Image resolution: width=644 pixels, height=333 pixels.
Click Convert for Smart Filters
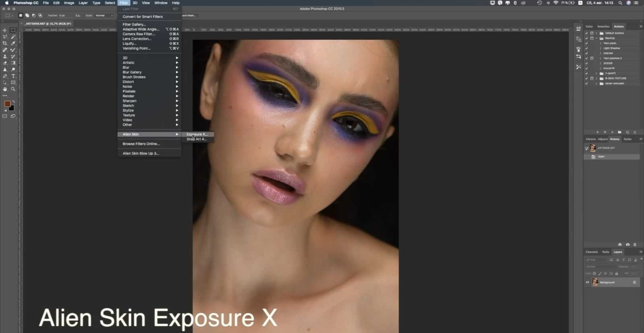click(x=149, y=17)
